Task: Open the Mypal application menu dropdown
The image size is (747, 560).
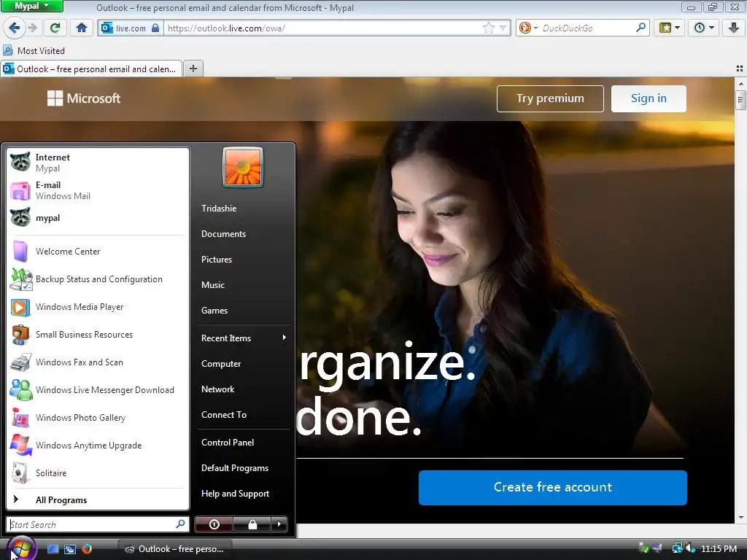Action: pyautogui.click(x=32, y=6)
